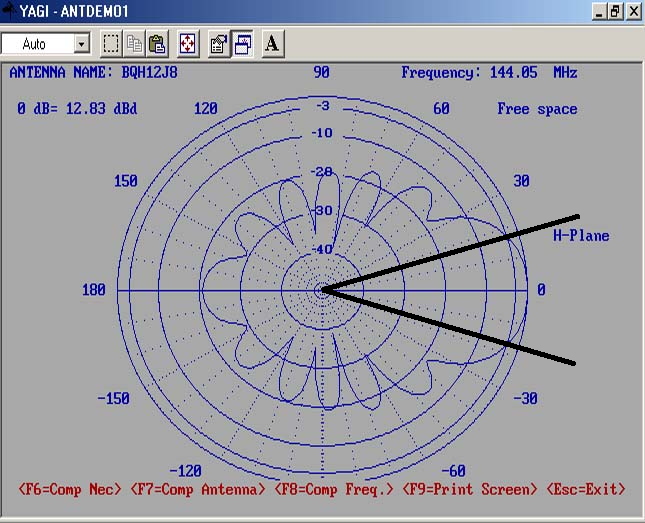Restore the YAGI - ANTDEMO1 window
The width and height of the screenshot is (645, 523).
[x=616, y=12]
